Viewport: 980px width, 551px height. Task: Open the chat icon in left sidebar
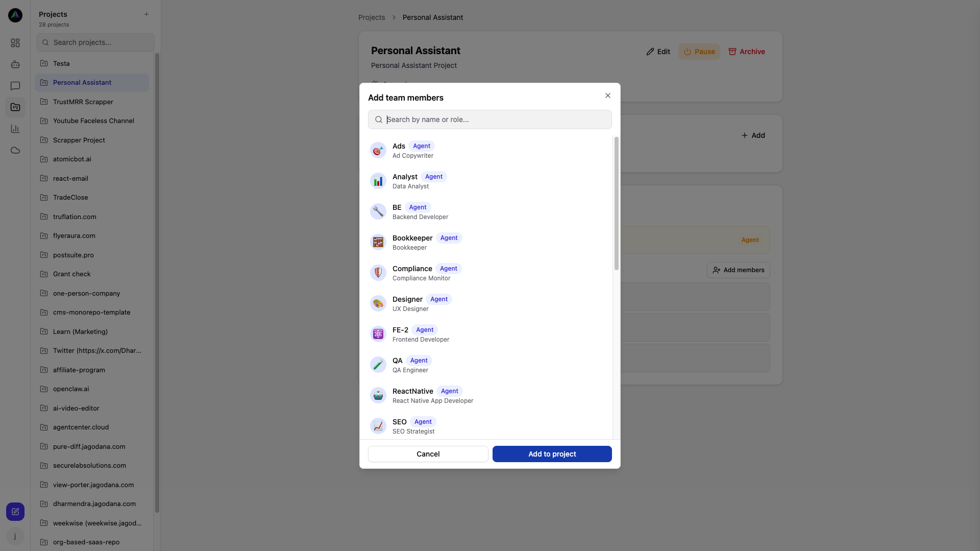(x=15, y=86)
